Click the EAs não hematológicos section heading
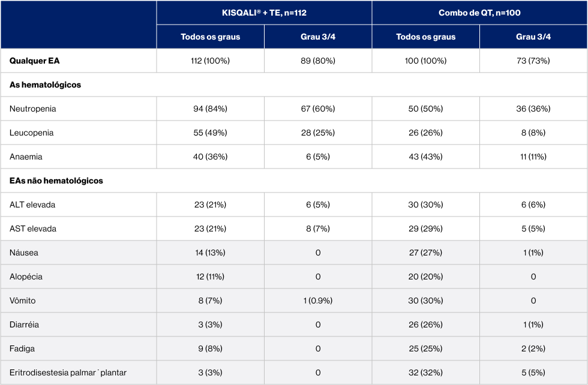Image resolution: width=588 pixels, height=385 pixels. [56, 181]
